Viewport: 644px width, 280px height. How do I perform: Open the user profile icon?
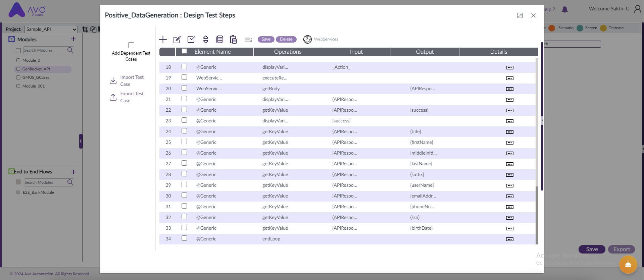(637, 9)
